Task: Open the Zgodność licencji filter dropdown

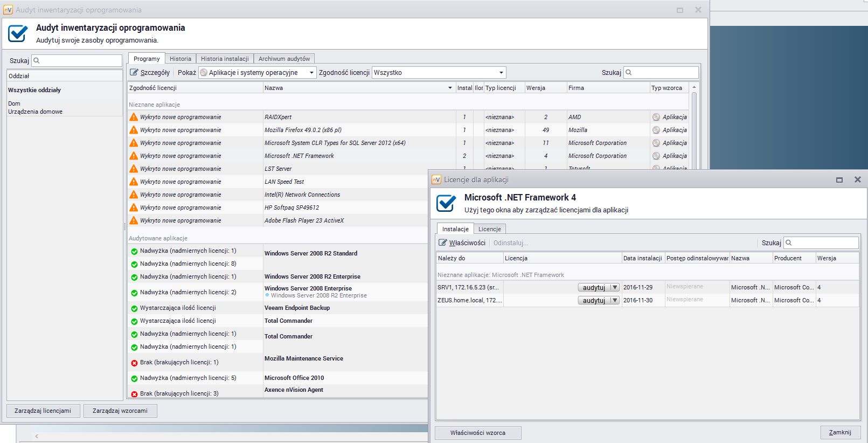Action: click(x=501, y=72)
